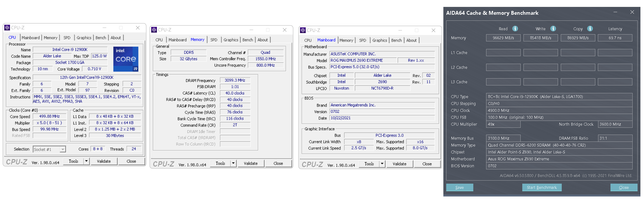Select Graphics tab in Memory CPU-Z window
Image resolution: width=644 pixels, height=201 pixels.
(x=231, y=40)
